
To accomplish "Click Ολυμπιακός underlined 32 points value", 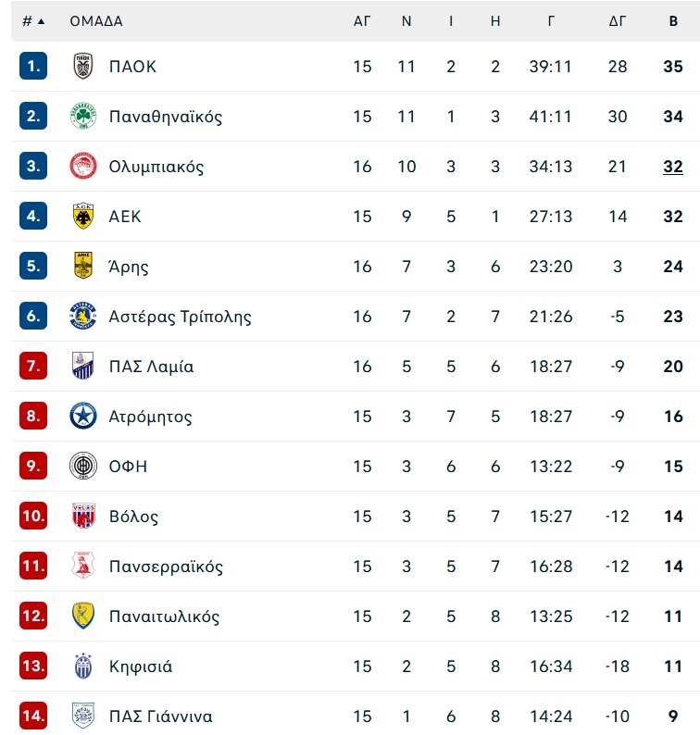I will coord(673,167).
